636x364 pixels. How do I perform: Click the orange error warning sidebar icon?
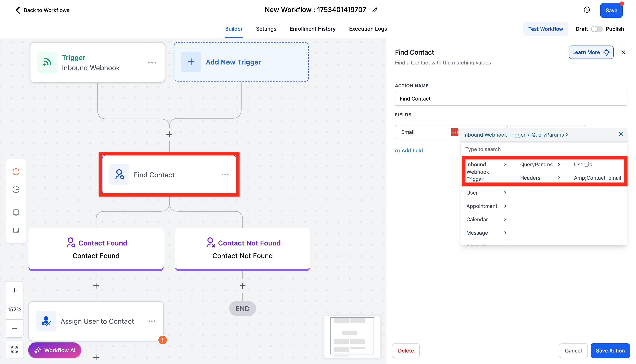pos(16,172)
